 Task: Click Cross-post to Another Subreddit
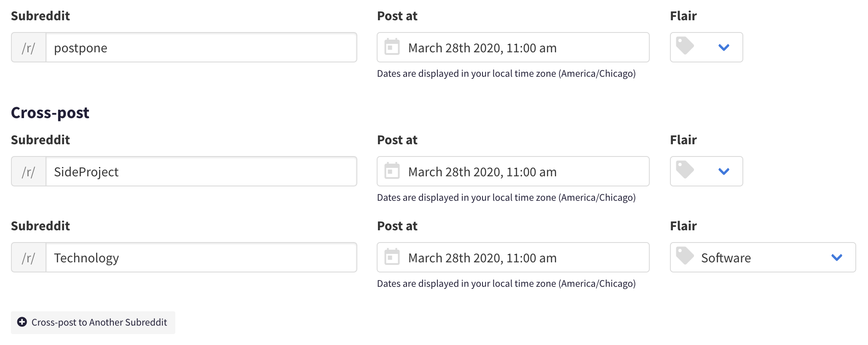[x=93, y=323]
